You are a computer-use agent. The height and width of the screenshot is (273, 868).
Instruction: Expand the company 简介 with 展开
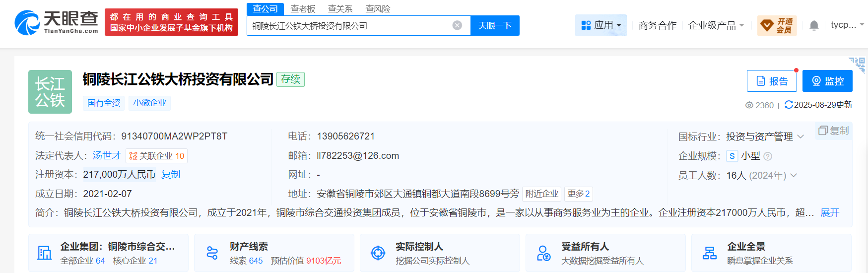pos(830,212)
